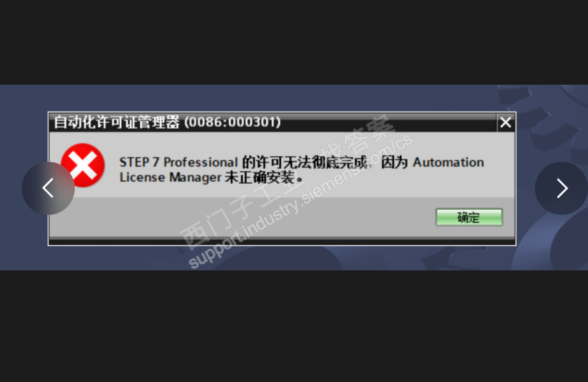Viewport: 588px width, 382px height.
Task: Click the text Automation at line end
Action: tap(448, 162)
